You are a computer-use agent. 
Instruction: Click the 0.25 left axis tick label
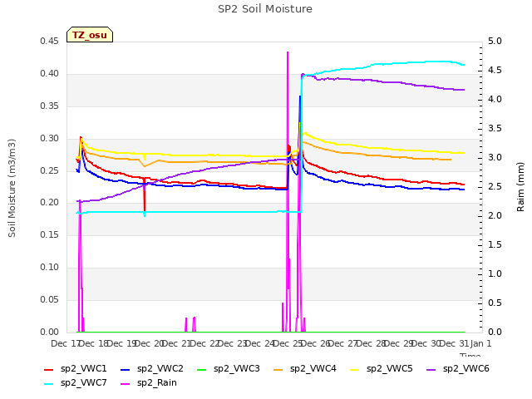point(49,170)
